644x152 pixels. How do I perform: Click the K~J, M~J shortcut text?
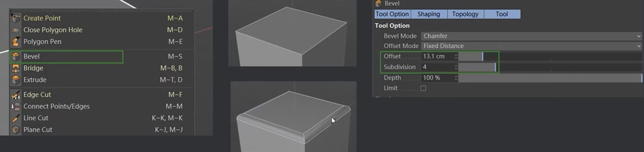[169, 130]
